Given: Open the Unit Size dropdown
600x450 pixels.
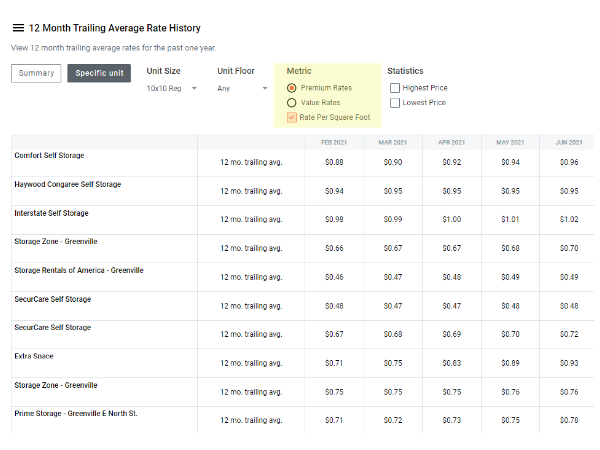Looking at the screenshot, I should pos(172,88).
